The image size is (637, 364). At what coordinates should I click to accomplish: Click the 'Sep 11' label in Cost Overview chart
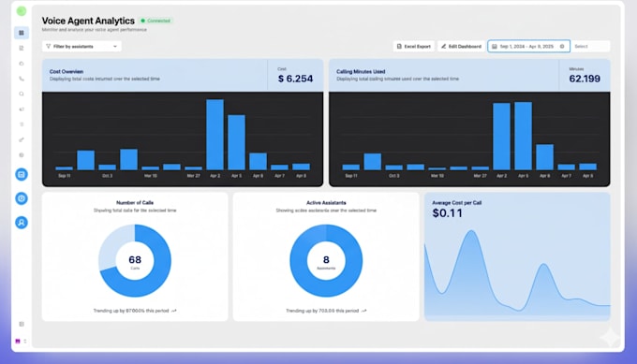click(65, 176)
